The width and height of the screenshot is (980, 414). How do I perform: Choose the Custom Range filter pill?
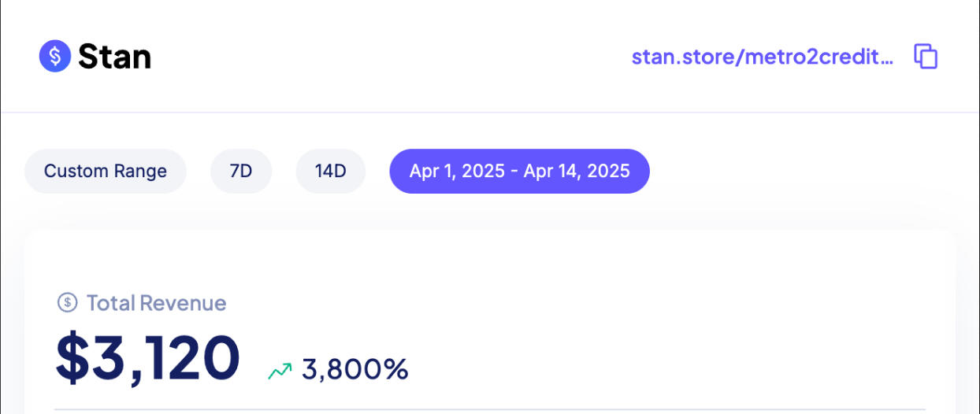pyautogui.click(x=106, y=171)
